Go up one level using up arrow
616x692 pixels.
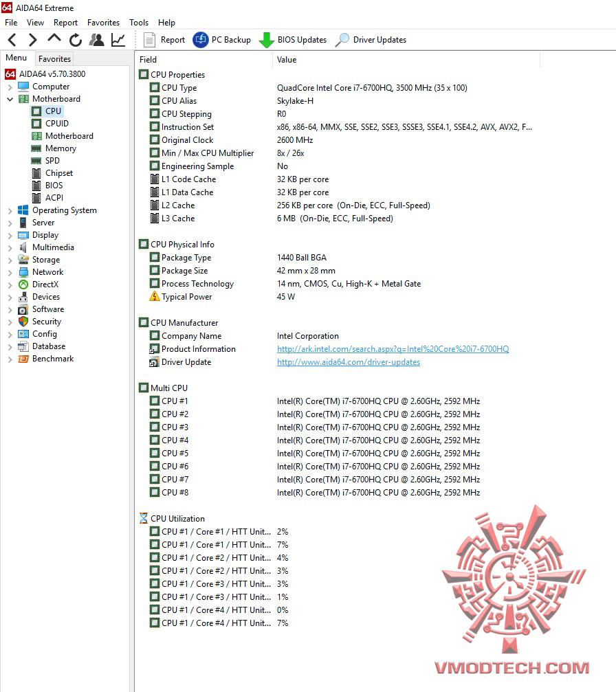[x=54, y=39]
